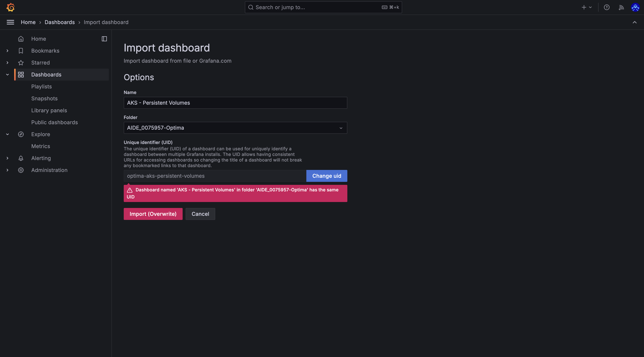Open Public dashboards in the sidebar
Image resolution: width=644 pixels, height=357 pixels.
54,122
